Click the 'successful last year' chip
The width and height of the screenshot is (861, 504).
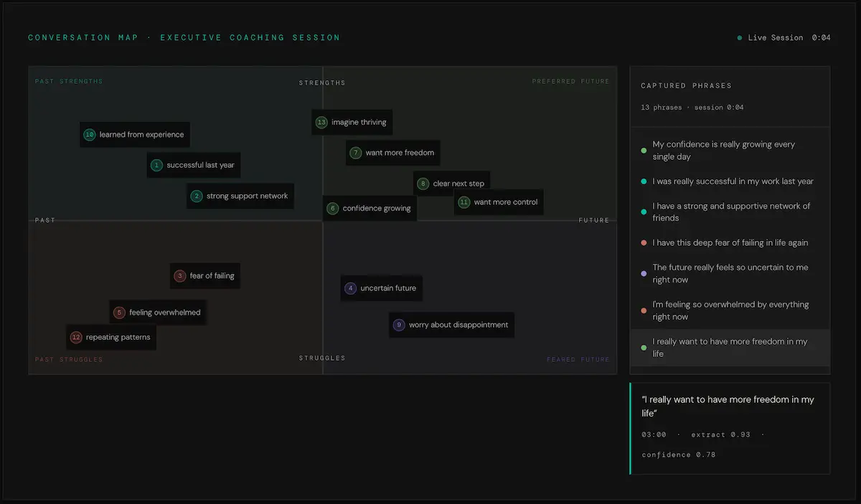pyautogui.click(x=194, y=166)
